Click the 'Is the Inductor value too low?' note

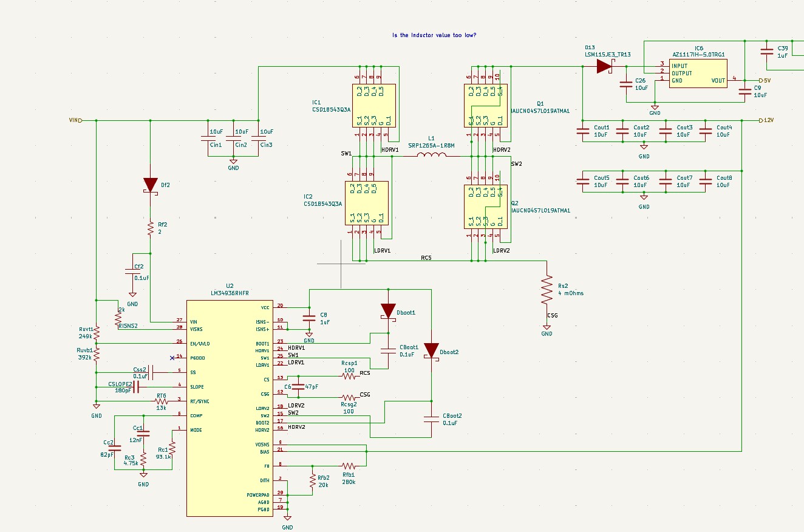(434, 35)
